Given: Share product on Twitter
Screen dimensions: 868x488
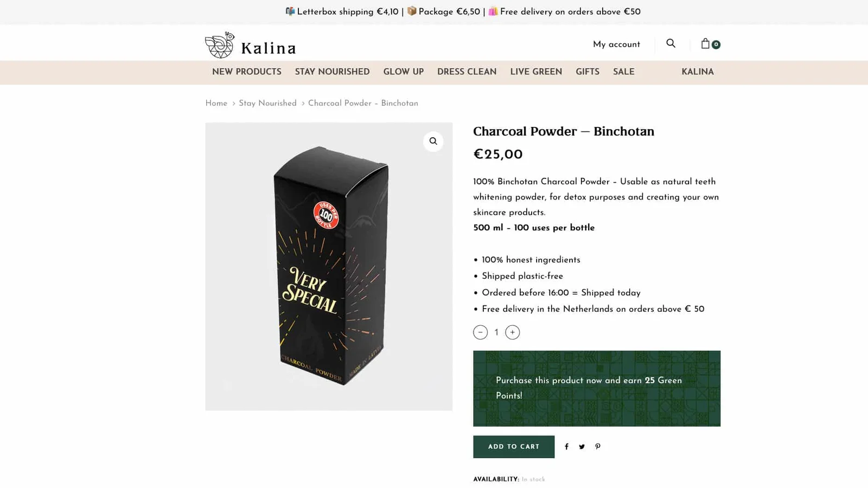Looking at the screenshot, I should [582, 447].
